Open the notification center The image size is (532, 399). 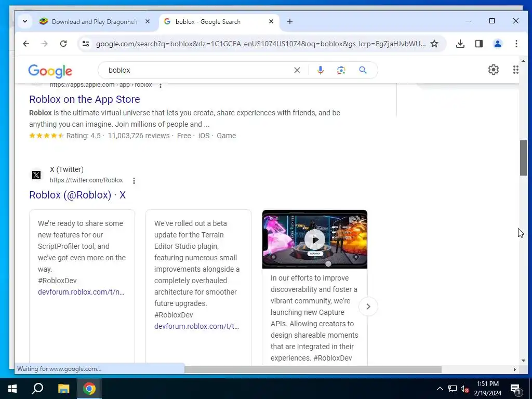(x=515, y=389)
